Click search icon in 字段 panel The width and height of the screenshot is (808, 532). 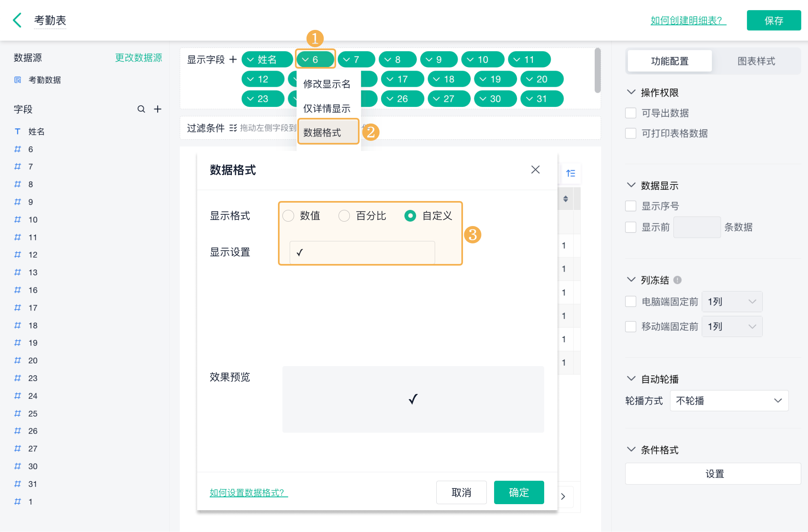click(x=141, y=109)
